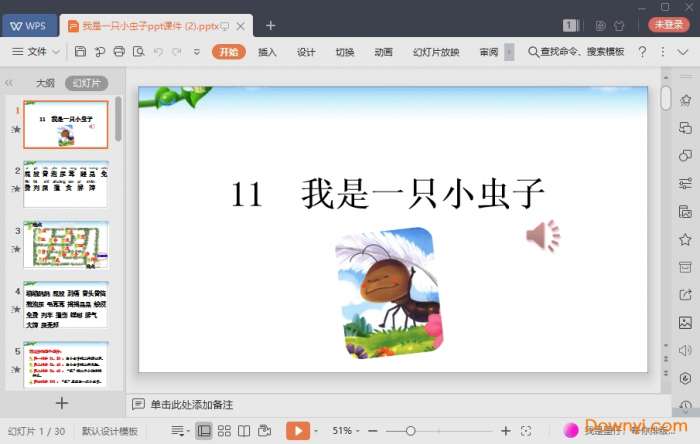Collapse the slide panel with double chevron
Image resolution: width=700 pixels, height=444 pixels.
[8, 83]
